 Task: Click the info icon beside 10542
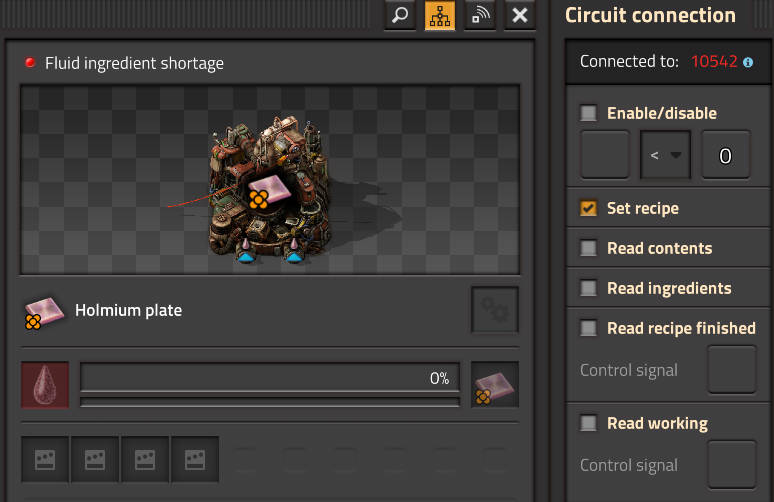click(x=748, y=62)
